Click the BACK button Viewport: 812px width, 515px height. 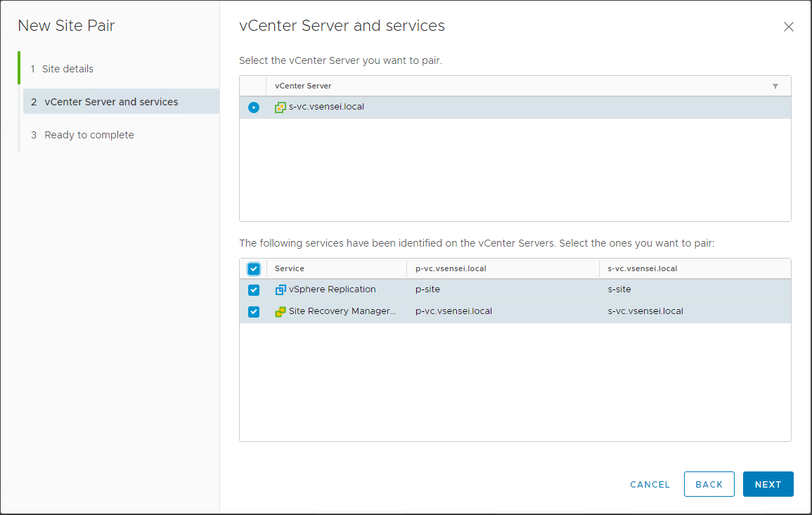tap(709, 484)
